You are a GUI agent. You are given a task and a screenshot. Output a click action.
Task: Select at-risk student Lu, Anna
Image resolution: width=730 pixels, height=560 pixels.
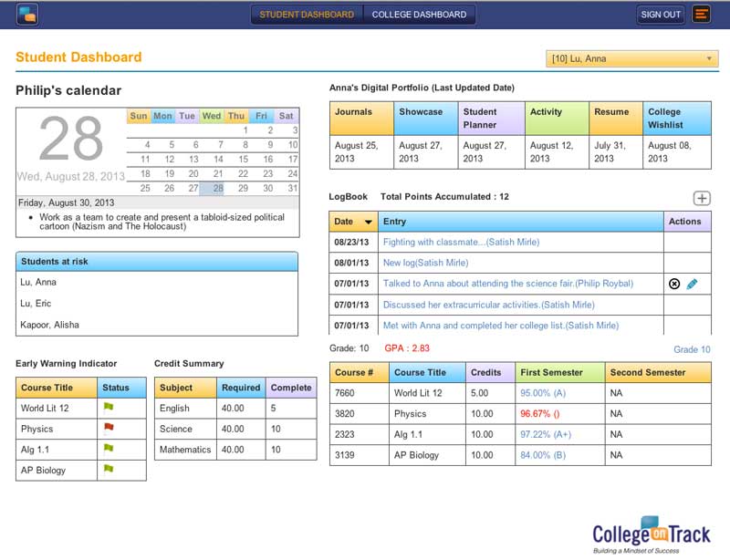[x=38, y=282]
